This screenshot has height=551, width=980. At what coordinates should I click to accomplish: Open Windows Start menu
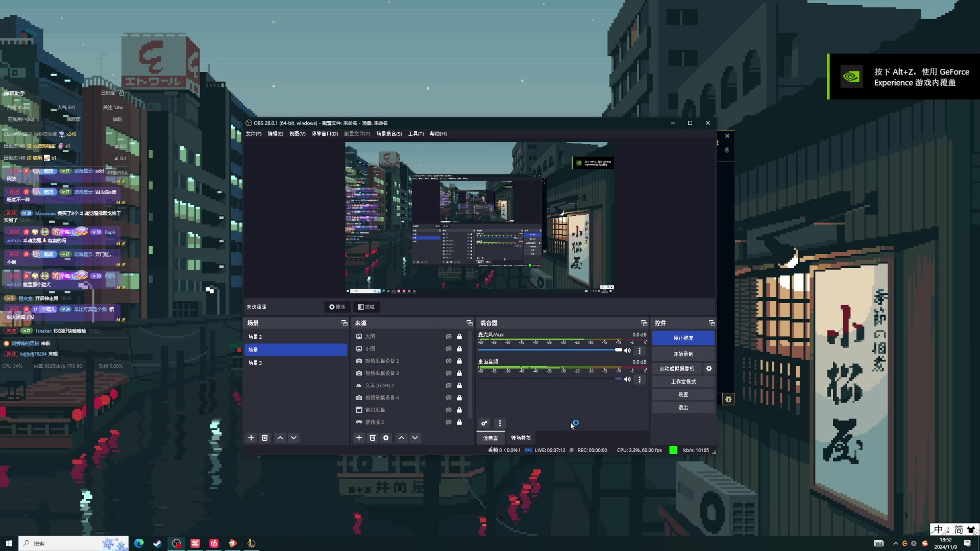coord(9,543)
